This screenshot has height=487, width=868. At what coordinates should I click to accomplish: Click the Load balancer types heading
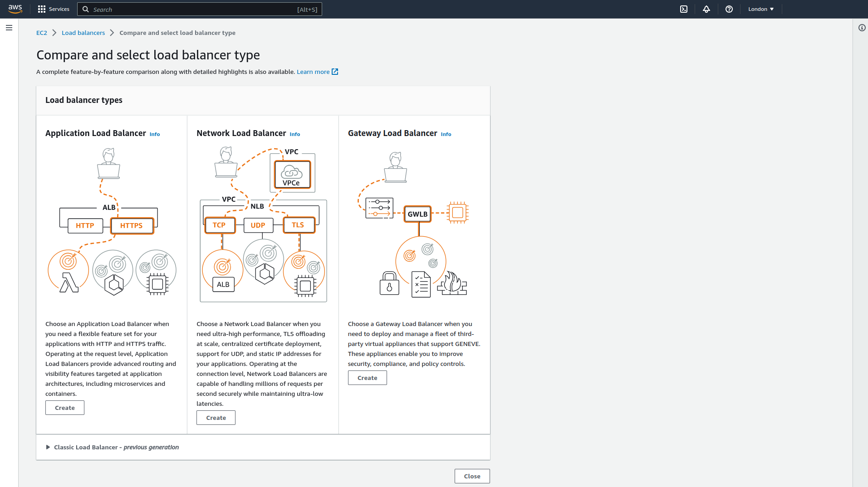click(84, 100)
